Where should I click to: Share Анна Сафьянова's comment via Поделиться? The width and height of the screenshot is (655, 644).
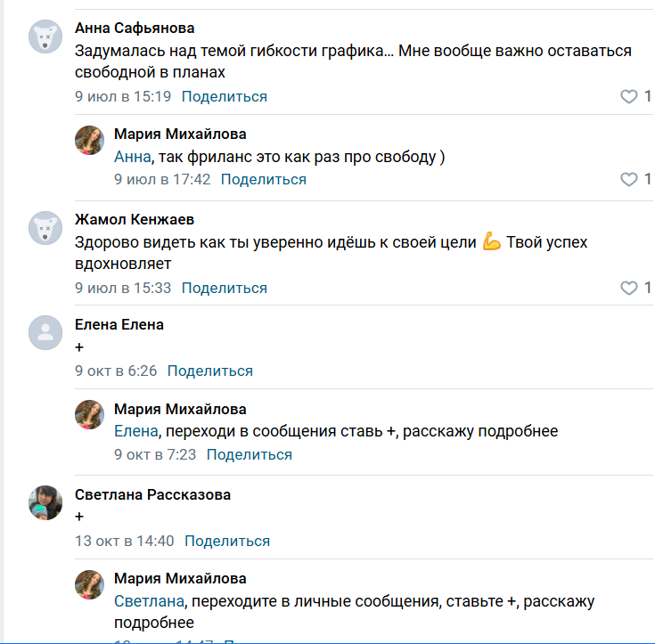point(225,96)
